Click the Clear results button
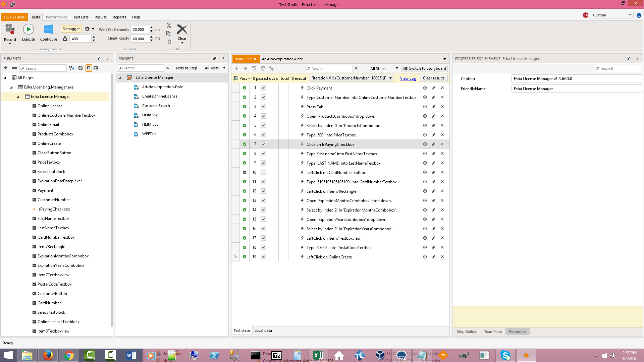644x362 pixels. 433,78
